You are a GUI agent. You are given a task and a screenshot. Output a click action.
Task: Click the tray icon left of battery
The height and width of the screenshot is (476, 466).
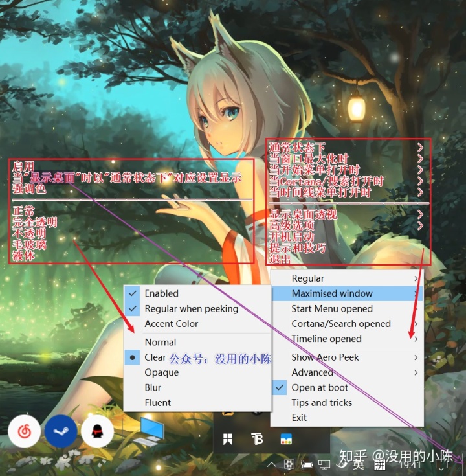coord(289,465)
